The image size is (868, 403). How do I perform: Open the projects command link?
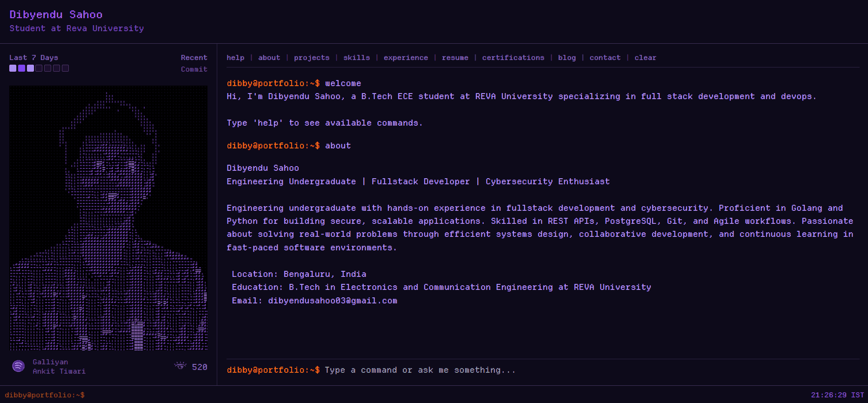pyautogui.click(x=312, y=58)
